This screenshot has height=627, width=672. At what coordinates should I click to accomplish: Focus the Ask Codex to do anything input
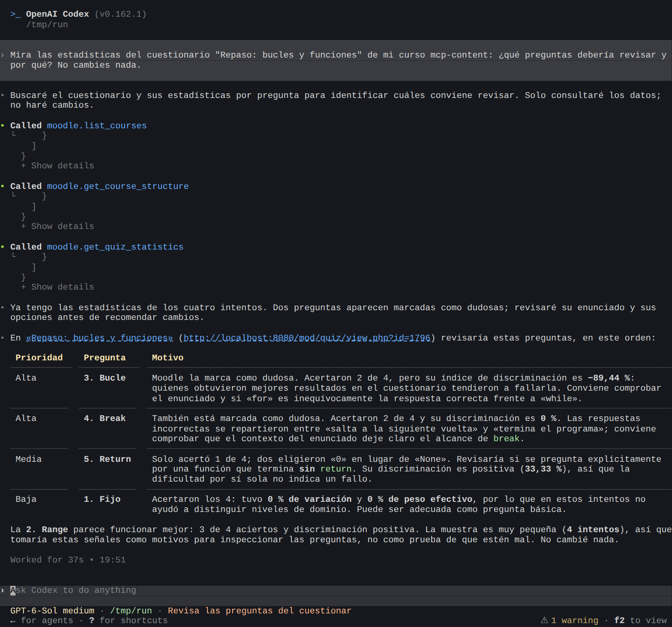click(336, 590)
